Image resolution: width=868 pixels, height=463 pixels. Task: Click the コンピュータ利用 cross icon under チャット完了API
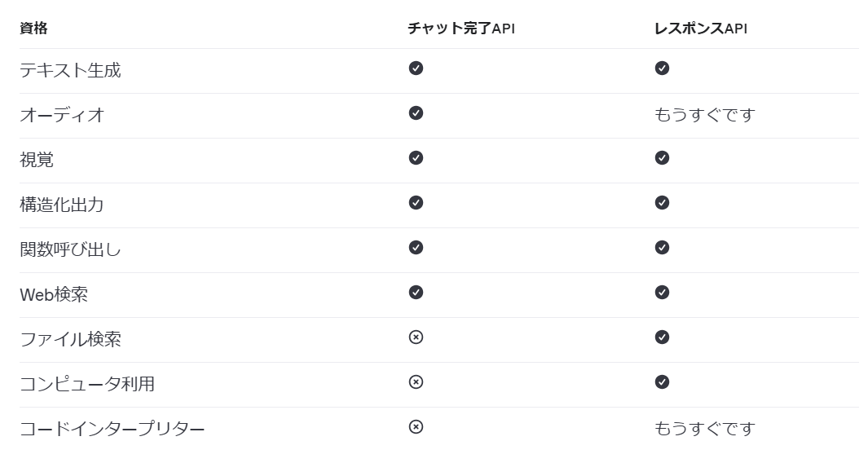click(x=416, y=382)
